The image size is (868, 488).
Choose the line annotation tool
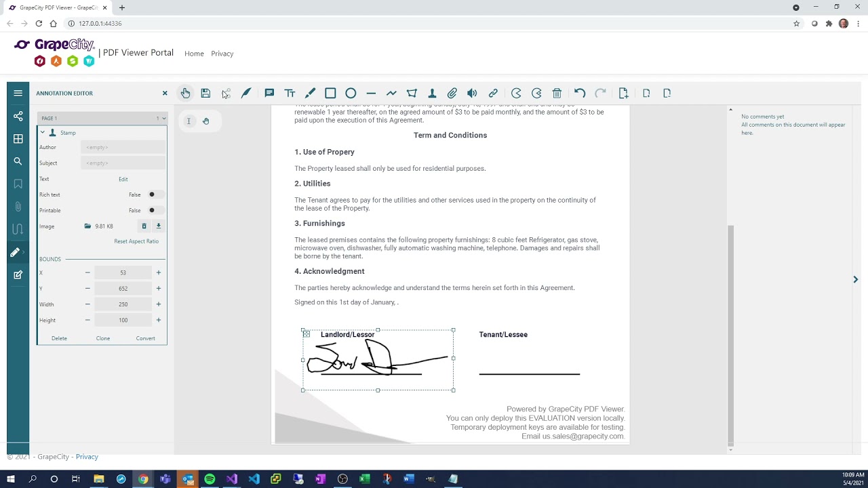tap(371, 93)
